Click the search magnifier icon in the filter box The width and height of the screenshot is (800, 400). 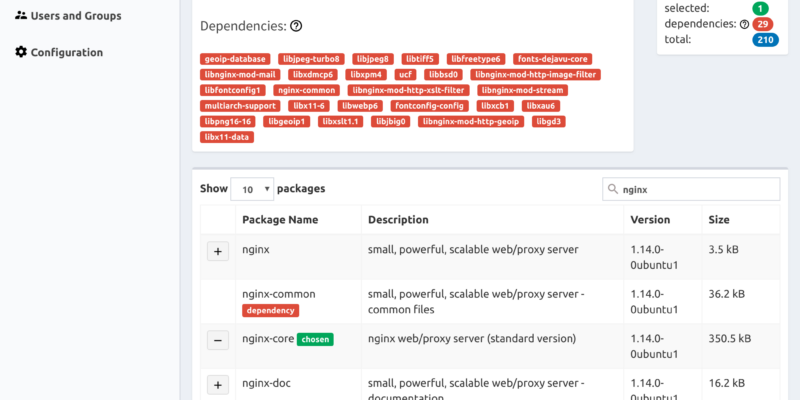point(612,189)
